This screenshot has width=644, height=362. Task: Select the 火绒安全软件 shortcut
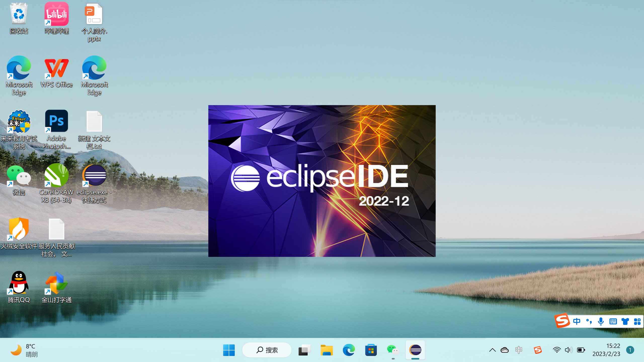(x=19, y=233)
